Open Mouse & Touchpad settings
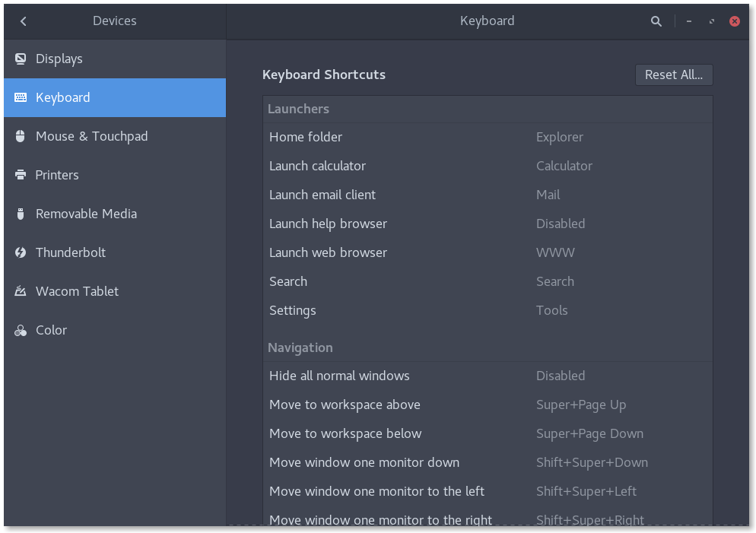 115,136
